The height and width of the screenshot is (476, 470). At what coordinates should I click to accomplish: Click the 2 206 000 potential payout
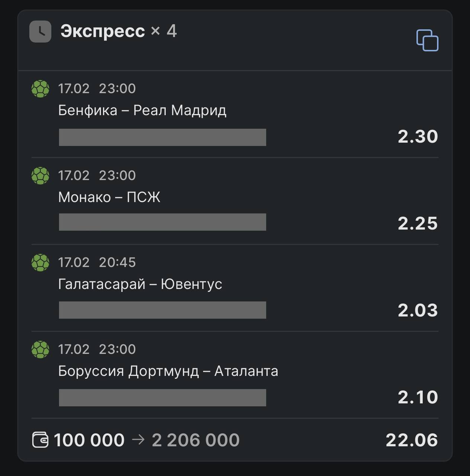[196, 440]
